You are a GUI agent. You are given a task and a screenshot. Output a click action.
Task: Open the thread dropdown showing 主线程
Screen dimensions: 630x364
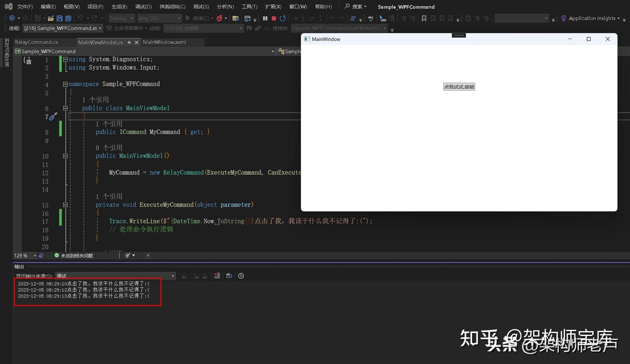(x=203, y=28)
